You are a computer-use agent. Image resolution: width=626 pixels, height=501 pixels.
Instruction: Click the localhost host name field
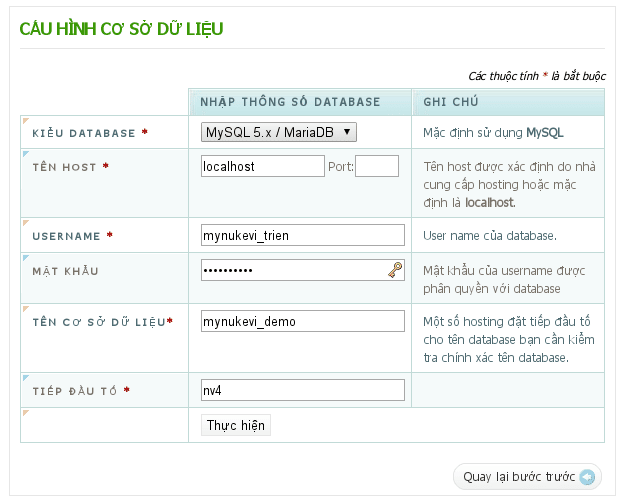click(262, 166)
